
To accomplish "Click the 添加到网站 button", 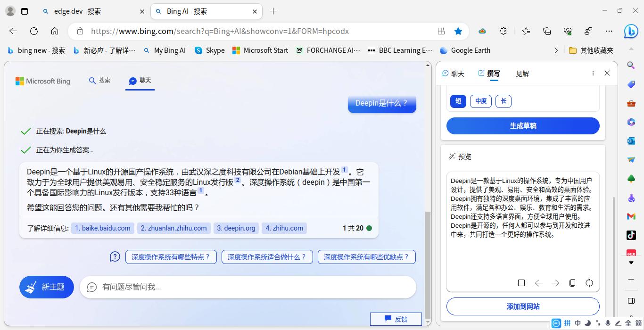I will tap(523, 306).
